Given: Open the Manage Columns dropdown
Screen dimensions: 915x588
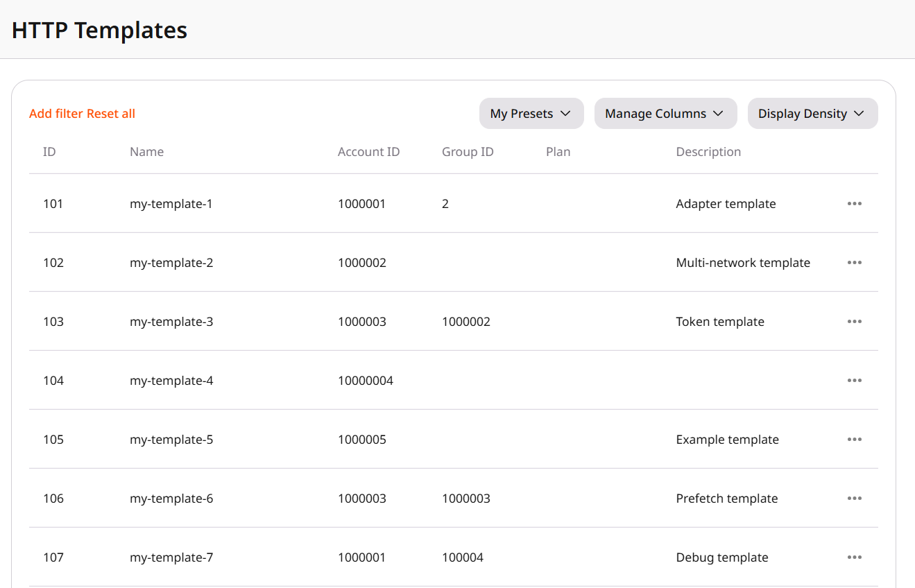Looking at the screenshot, I should point(665,114).
